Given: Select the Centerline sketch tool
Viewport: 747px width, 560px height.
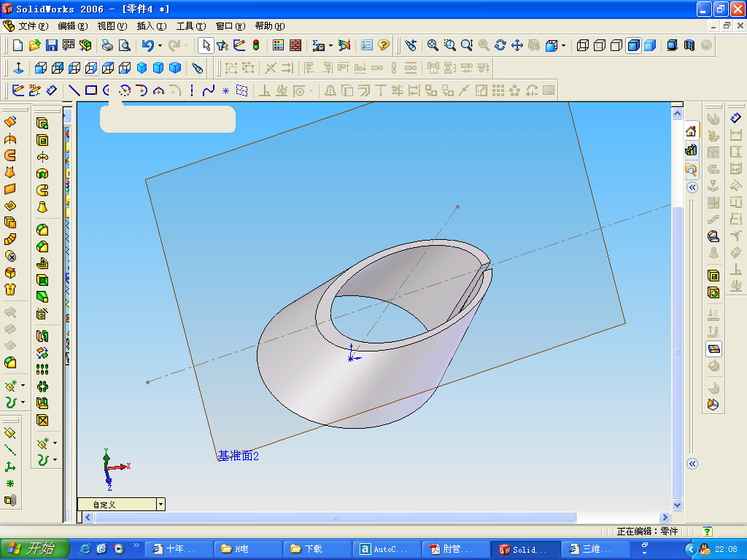Looking at the screenshot, I should tap(192, 90).
